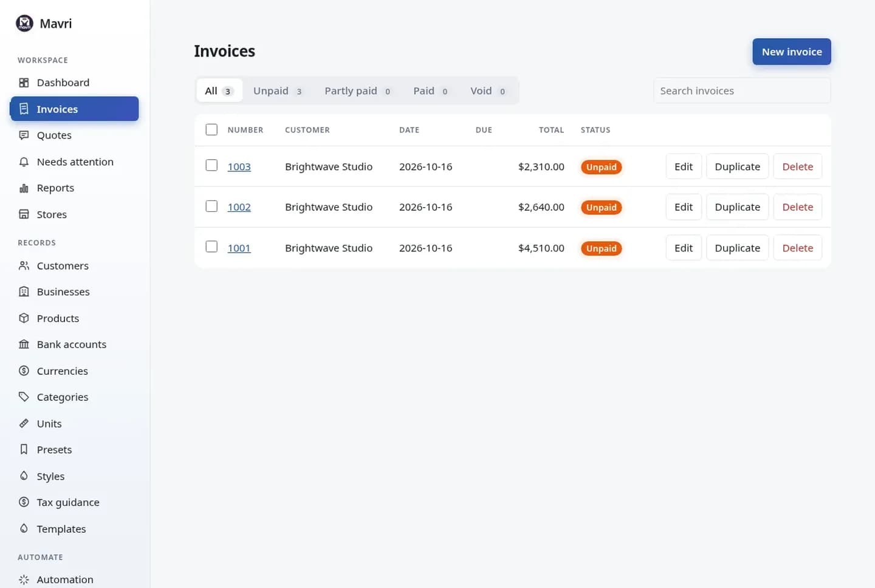875x588 pixels.
Task: Switch to the Partly paid tab
Action: [357, 91]
